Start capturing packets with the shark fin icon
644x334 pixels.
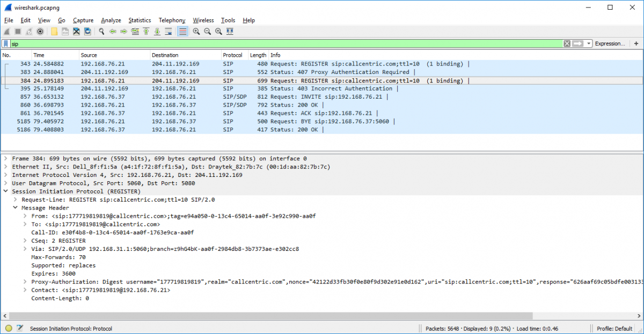click(x=7, y=32)
